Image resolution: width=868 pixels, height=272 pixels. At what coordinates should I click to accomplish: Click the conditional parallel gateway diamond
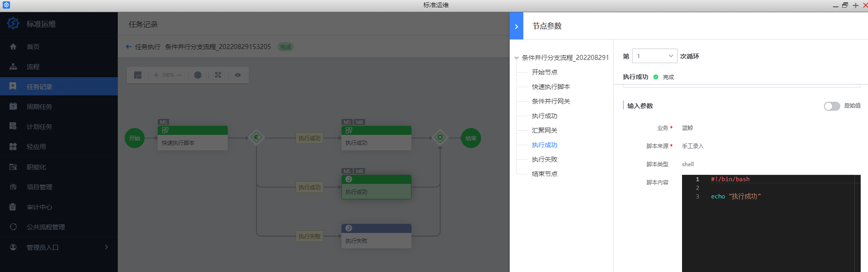pos(256,137)
